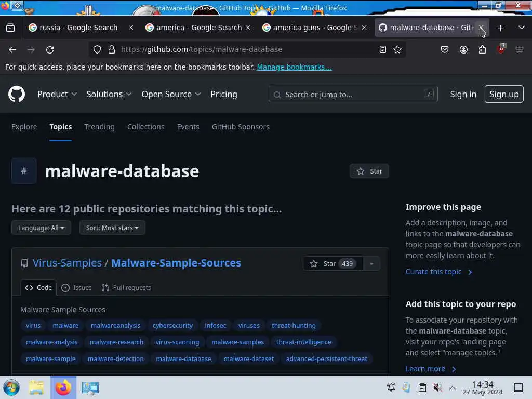Close the america guns Google tab
The width and height of the screenshot is (532, 399).
[364, 28]
